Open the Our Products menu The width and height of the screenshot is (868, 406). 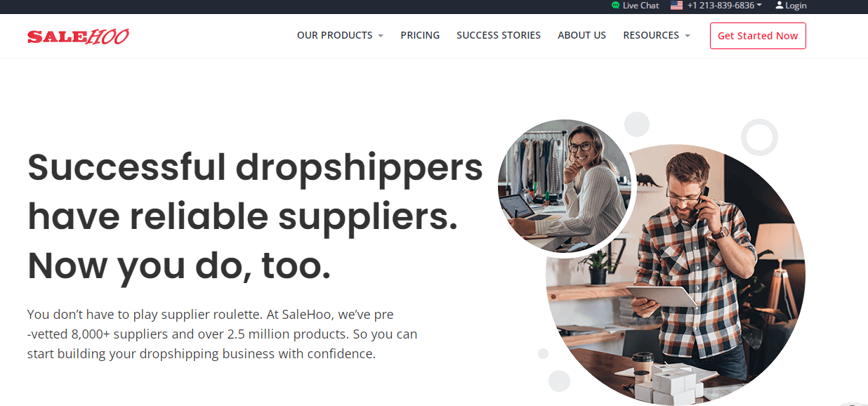[x=335, y=35]
